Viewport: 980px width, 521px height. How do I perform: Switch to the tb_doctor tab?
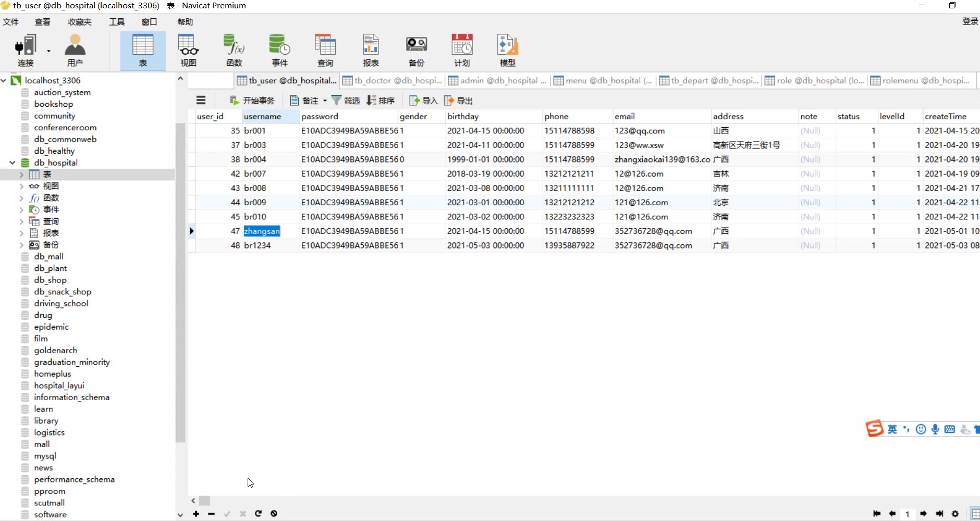coord(393,81)
